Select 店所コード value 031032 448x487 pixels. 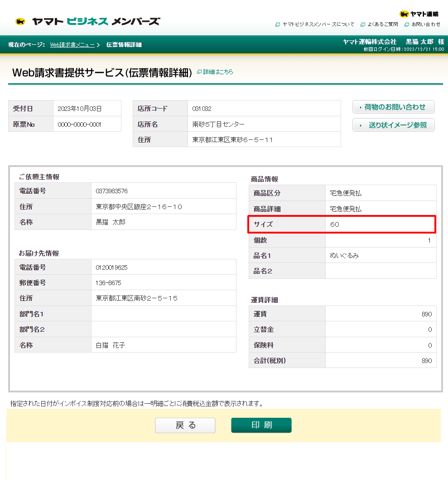pos(202,109)
